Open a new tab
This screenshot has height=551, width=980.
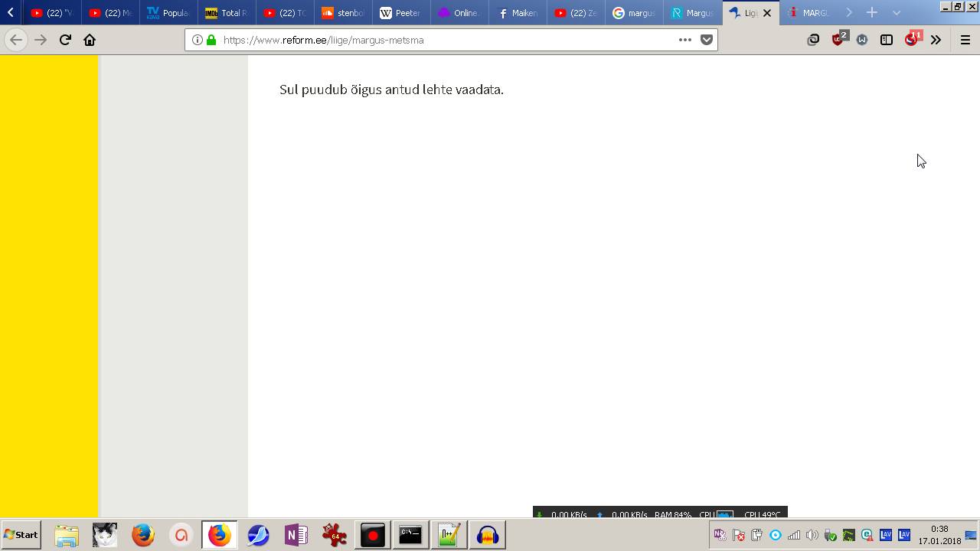pos(872,12)
